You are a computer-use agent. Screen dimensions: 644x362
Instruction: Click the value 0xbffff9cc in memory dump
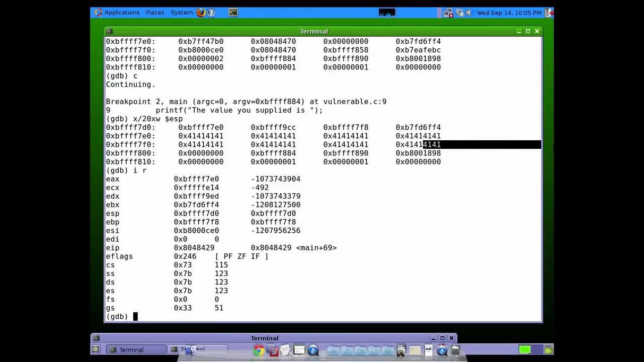point(273,128)
